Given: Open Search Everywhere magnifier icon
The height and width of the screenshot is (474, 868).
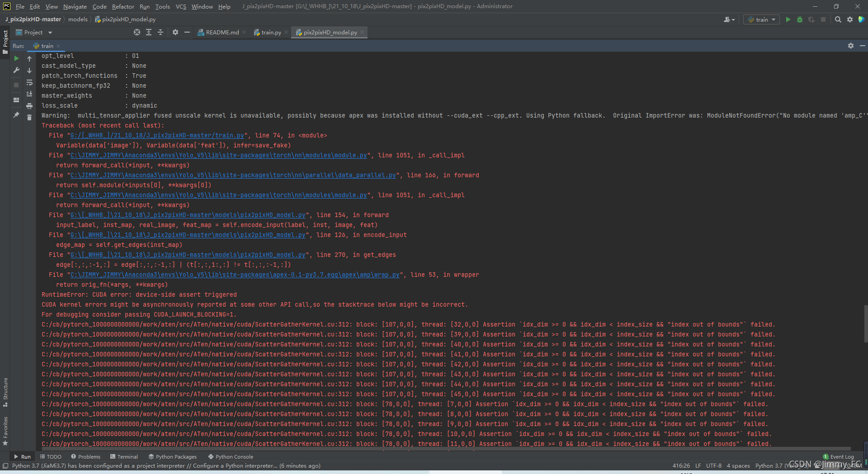Looking at the screenshot, I should tap(838, 19).
